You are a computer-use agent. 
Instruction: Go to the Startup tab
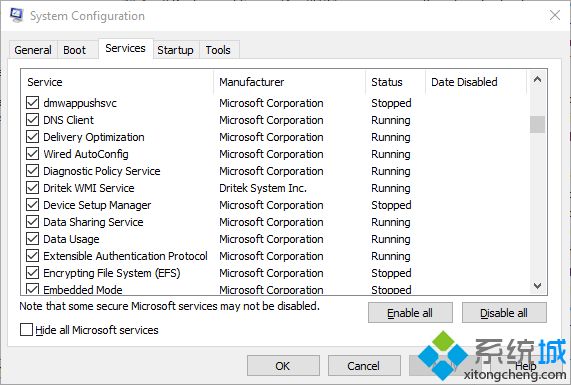point(175,50)
